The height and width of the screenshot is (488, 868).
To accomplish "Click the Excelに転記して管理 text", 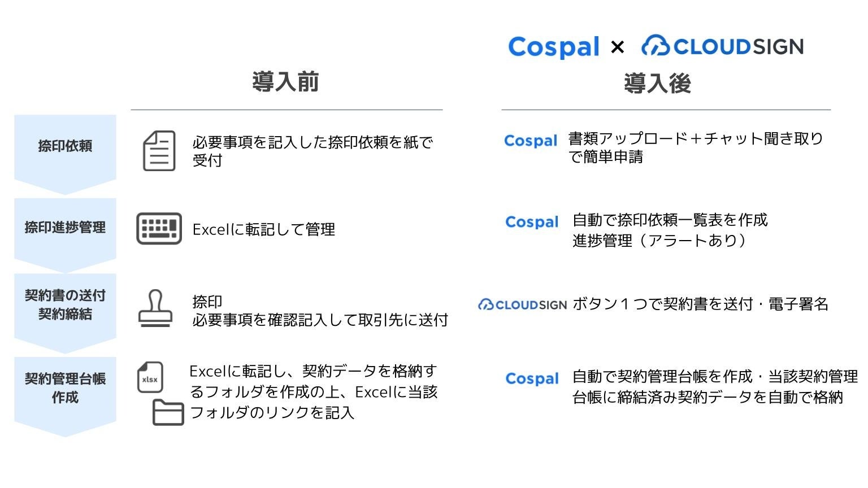I will (x=264, y=229).
